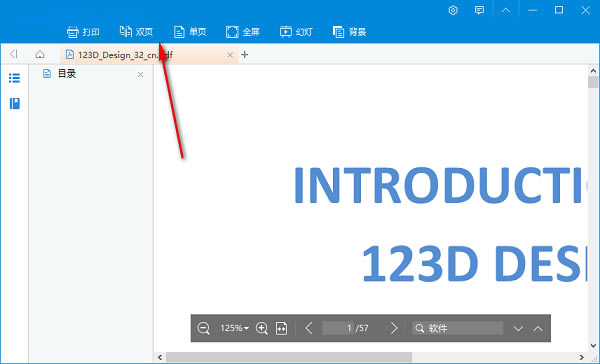Collapse the top toolbar with chevron
The width and height of the screenshot is (600, 364).
pos(506,10)
